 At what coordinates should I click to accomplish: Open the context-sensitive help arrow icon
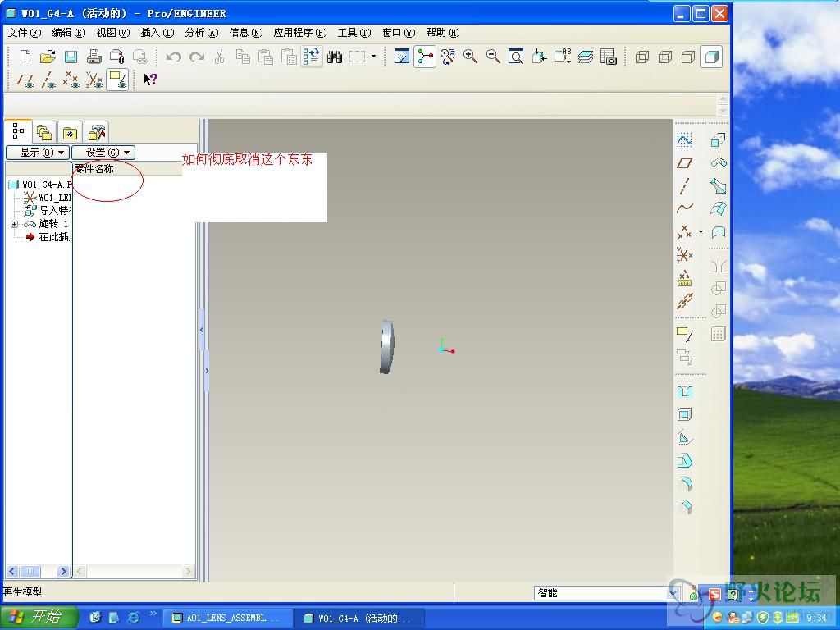(x=151, y=80)
